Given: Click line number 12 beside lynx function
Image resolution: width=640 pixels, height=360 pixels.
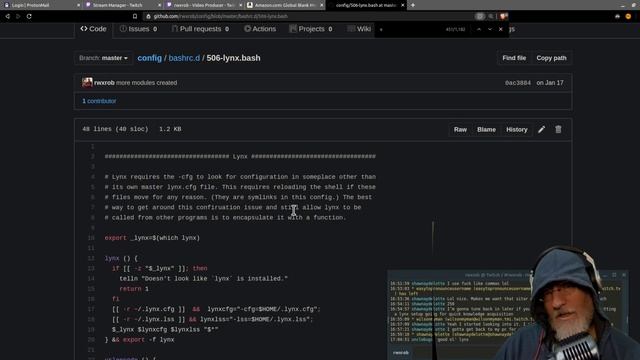Looking at the screenshot, I should coord(91,258).
